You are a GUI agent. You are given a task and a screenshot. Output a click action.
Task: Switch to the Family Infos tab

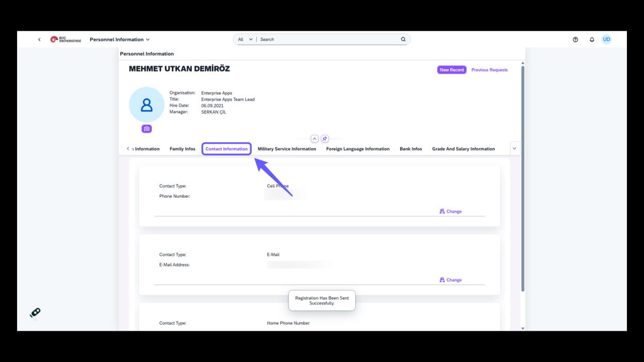tap(183, 149)
